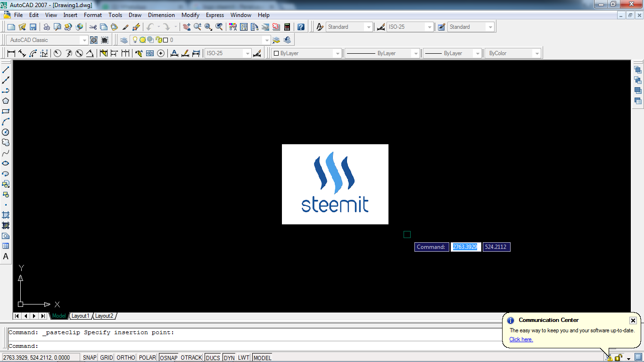Image resolution: width=644 pixels, height=362 pixels.
Task: Select the Radius dimension tool
Action: point(58,53)
